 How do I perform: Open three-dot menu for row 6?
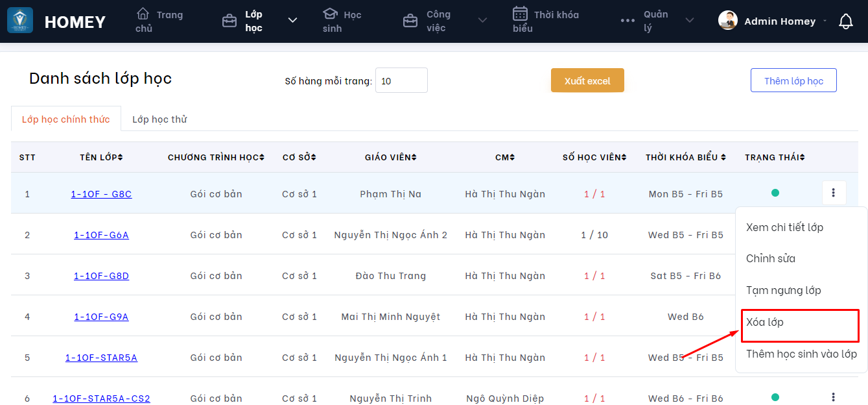834,397
